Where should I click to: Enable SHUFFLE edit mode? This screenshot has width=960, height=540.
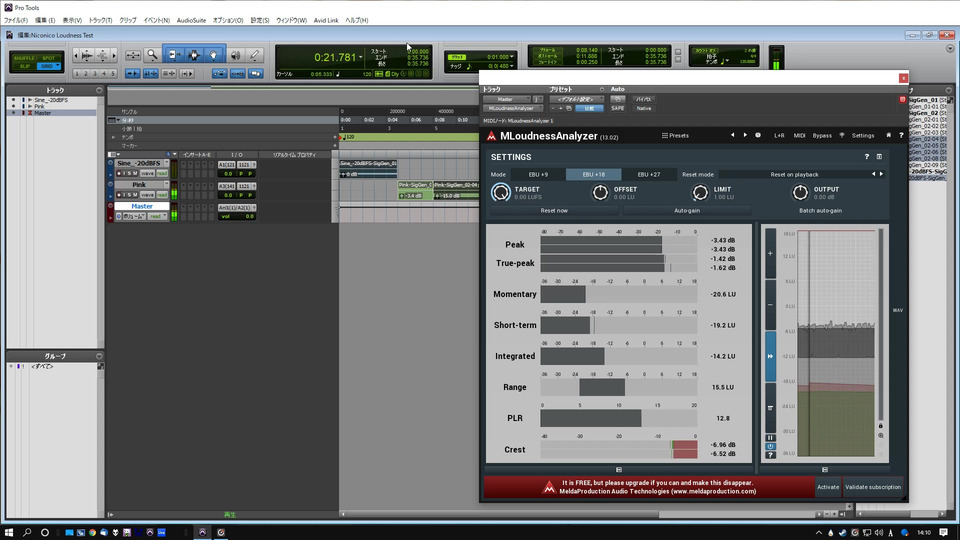point(24,58)
